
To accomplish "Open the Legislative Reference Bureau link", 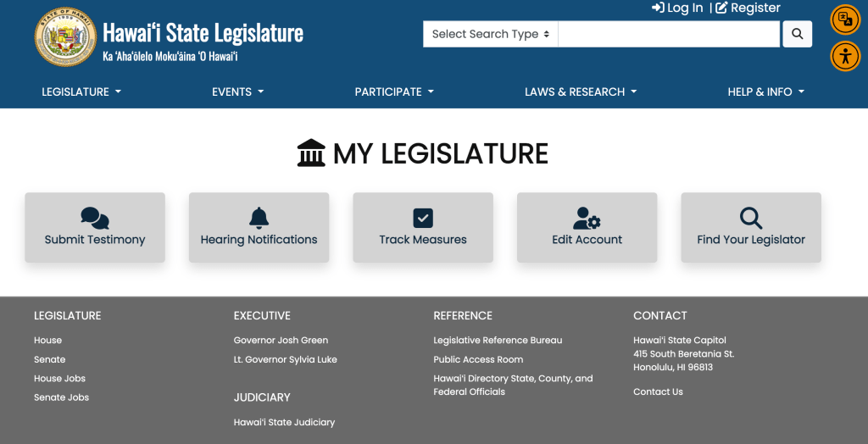I will pos(498,341).
